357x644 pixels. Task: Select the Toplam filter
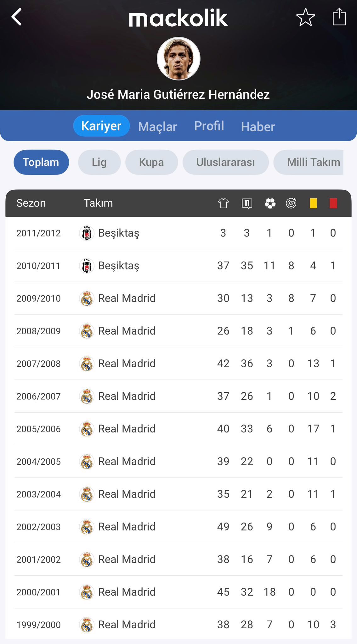[x=41, y=162]
